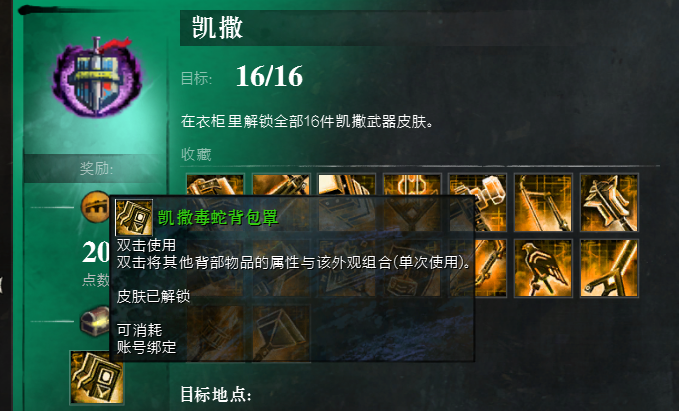Viewport: 679px width, 411px height.
Task: Click the achievement points arch coin icon
Action: click(95, 207)
